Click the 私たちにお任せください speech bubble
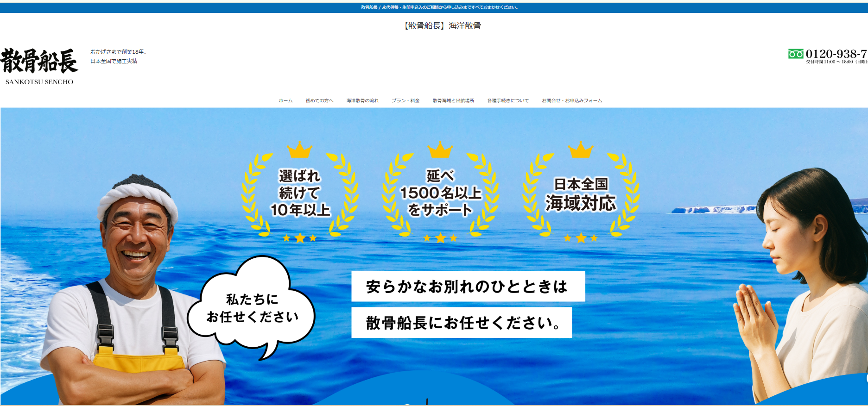868x406 pixels. click(252, 308)
